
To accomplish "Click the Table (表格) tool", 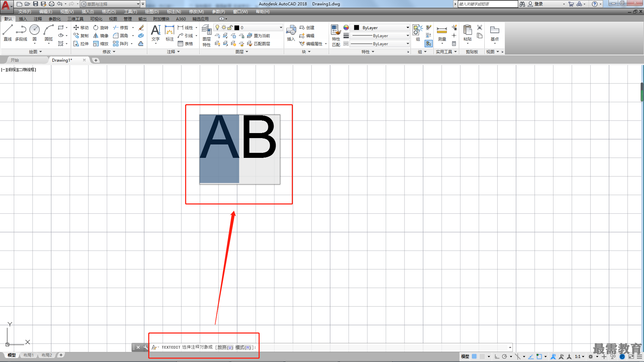I will tap(185, 44).
